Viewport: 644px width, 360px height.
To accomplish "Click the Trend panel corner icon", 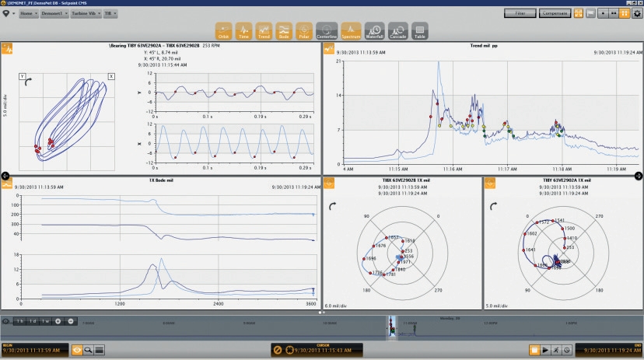I will pyautogui.click(x=329, y=49).
